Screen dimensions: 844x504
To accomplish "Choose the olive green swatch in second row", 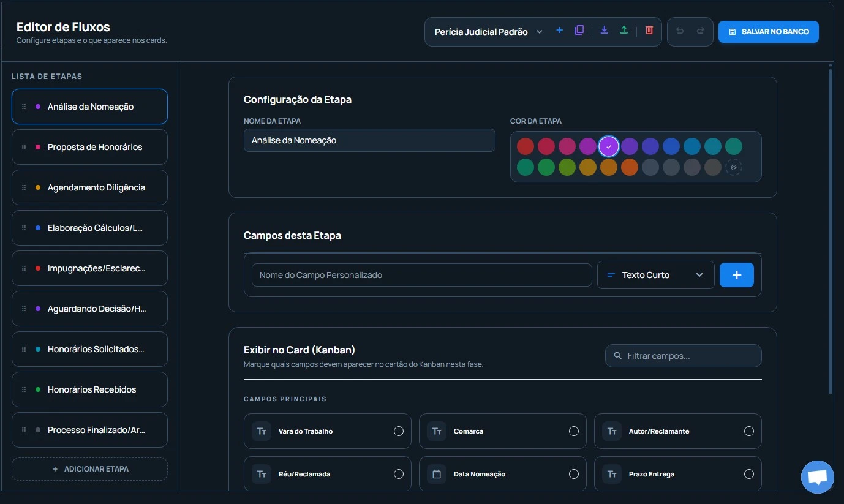I will tap(567, 167).
